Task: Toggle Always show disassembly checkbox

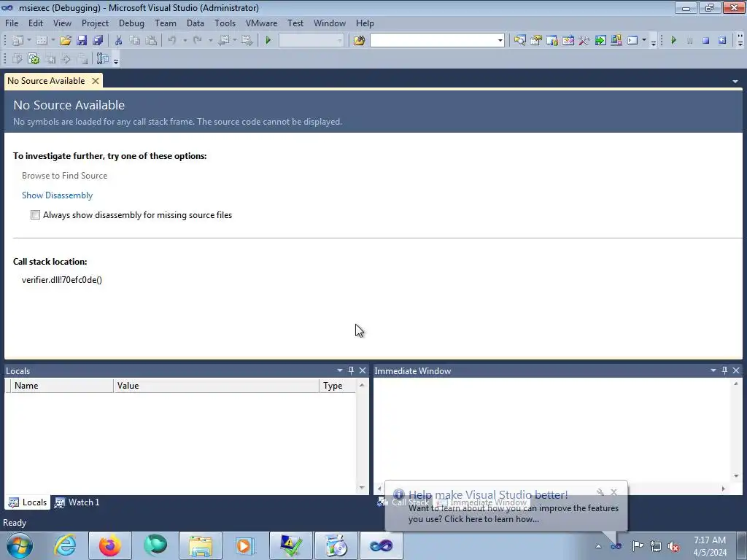Action: tap(35, 215)
